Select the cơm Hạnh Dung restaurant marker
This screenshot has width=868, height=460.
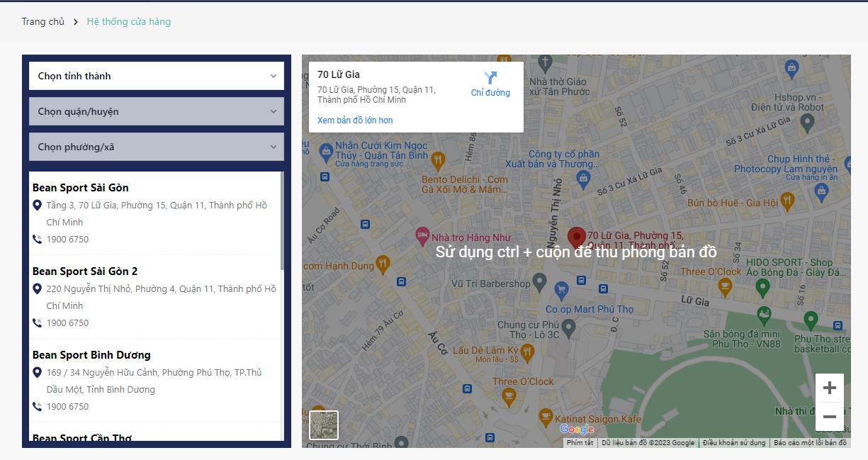[383, 263]
